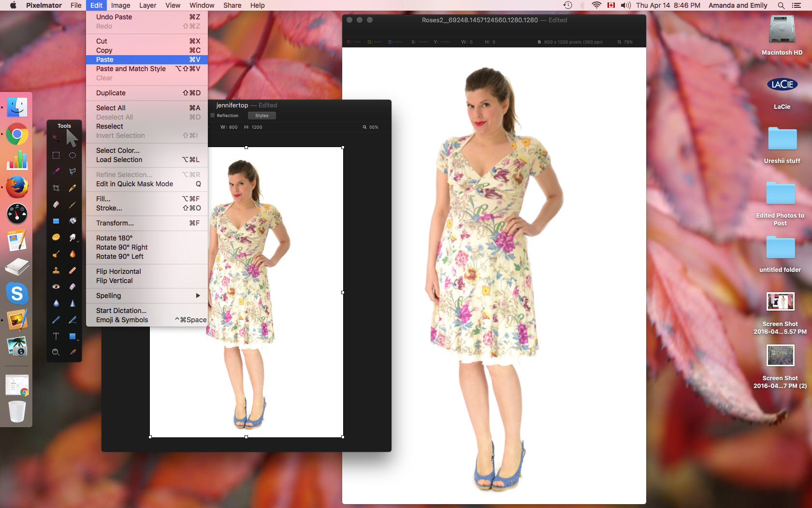This screenshot has width=812, height=508.
Task: Select the Sponge tool
Action: pos(56,237)
